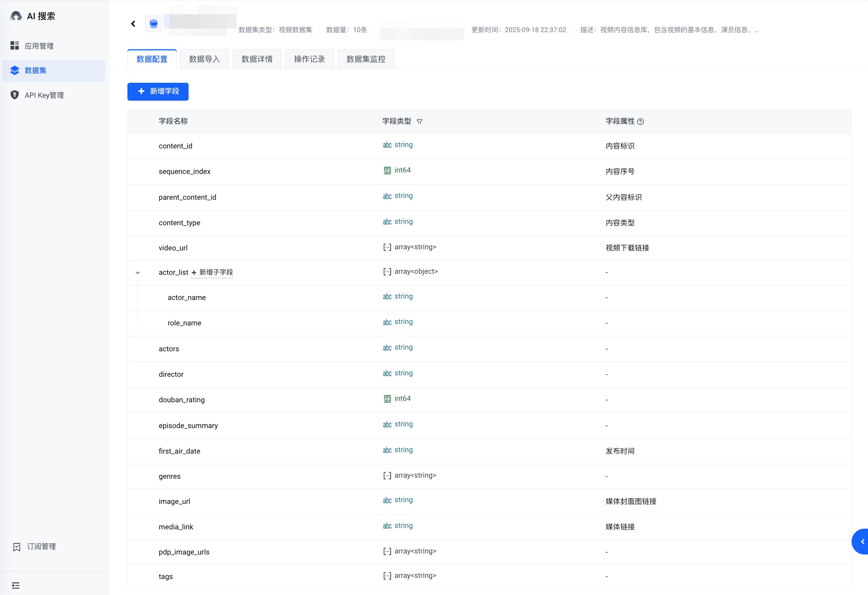Open the 数据集监控 tab
868x595 pixels.
coord(366,59)
